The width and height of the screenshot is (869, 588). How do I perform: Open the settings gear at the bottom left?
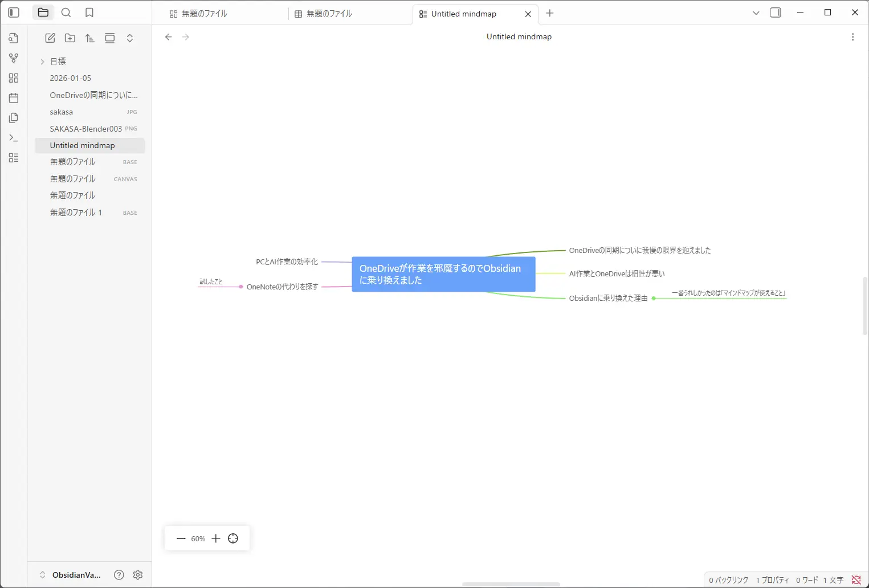[138, 575]
